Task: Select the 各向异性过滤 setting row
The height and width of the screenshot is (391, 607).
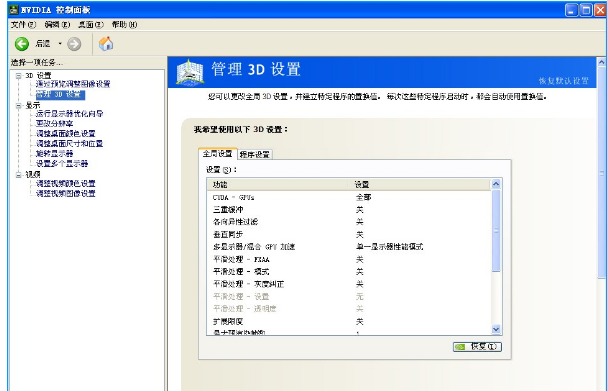Action: click(x=349, y=222)
